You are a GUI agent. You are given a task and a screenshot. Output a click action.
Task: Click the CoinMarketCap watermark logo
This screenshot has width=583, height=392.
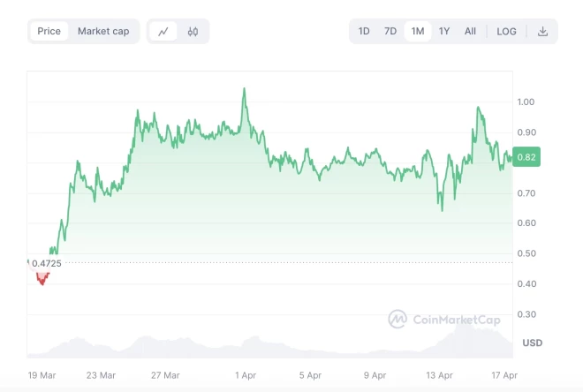tap(444, 320)
